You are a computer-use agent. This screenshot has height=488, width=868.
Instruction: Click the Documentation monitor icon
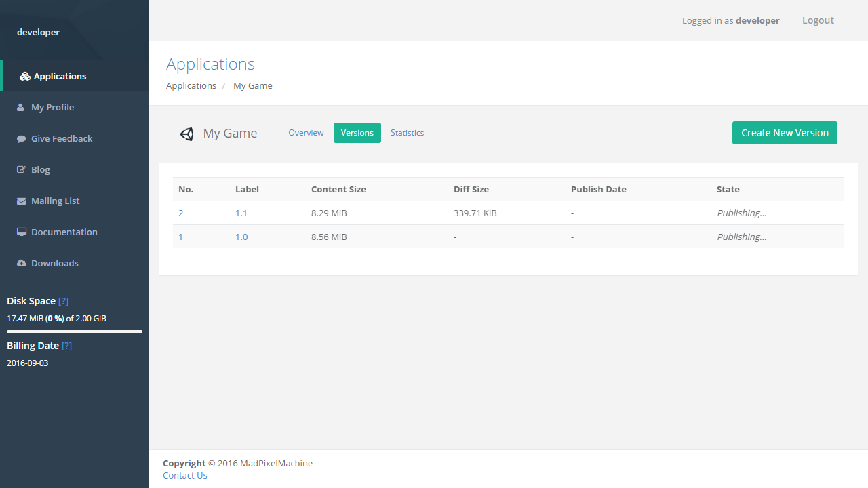click(x=21, y=232)
